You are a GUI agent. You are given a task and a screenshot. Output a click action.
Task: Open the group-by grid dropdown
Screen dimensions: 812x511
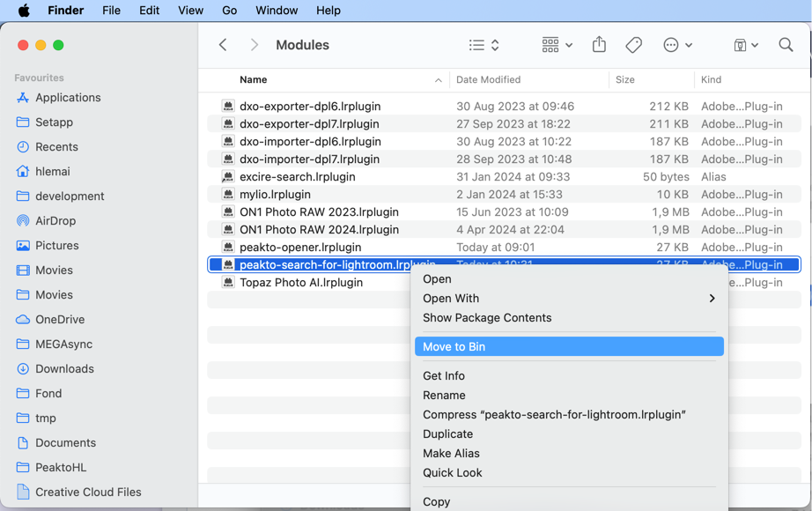point(557,45)
